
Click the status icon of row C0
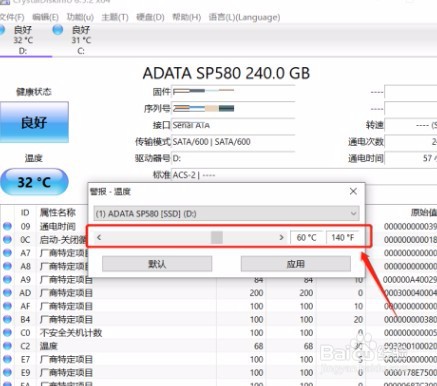coord(7,333)
